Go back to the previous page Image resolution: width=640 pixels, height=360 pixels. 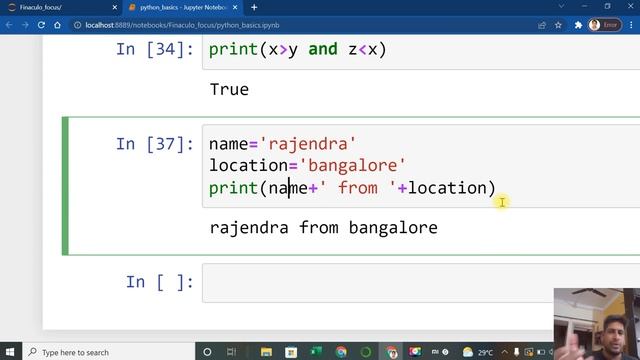pyautogui.click(x=9, y=25)
